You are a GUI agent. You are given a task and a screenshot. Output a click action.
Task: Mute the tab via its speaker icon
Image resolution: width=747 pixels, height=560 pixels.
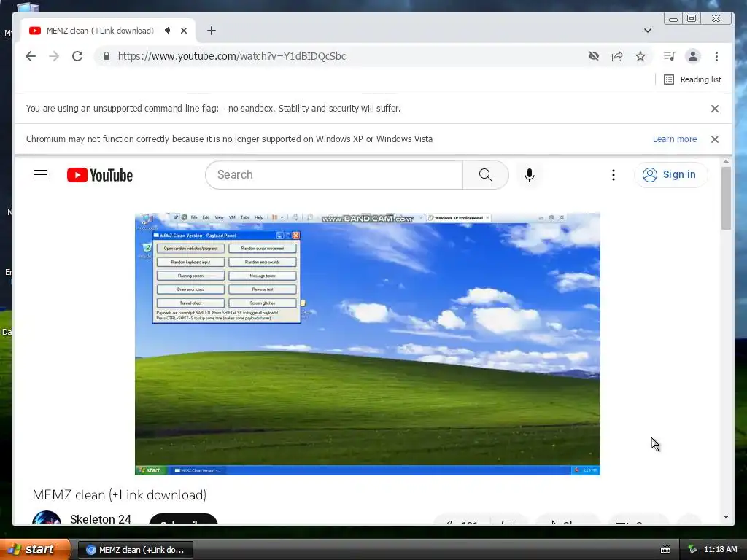[169, 31]
